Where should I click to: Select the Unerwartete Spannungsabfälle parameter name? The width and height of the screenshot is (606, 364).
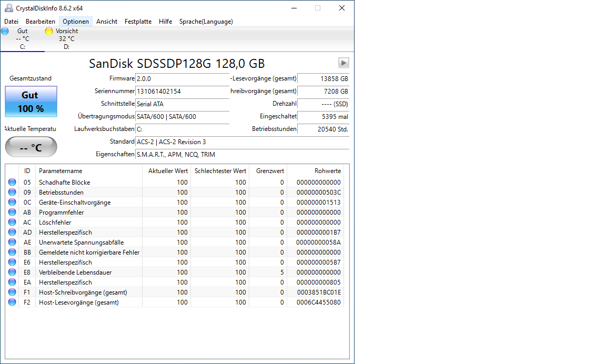81,242
